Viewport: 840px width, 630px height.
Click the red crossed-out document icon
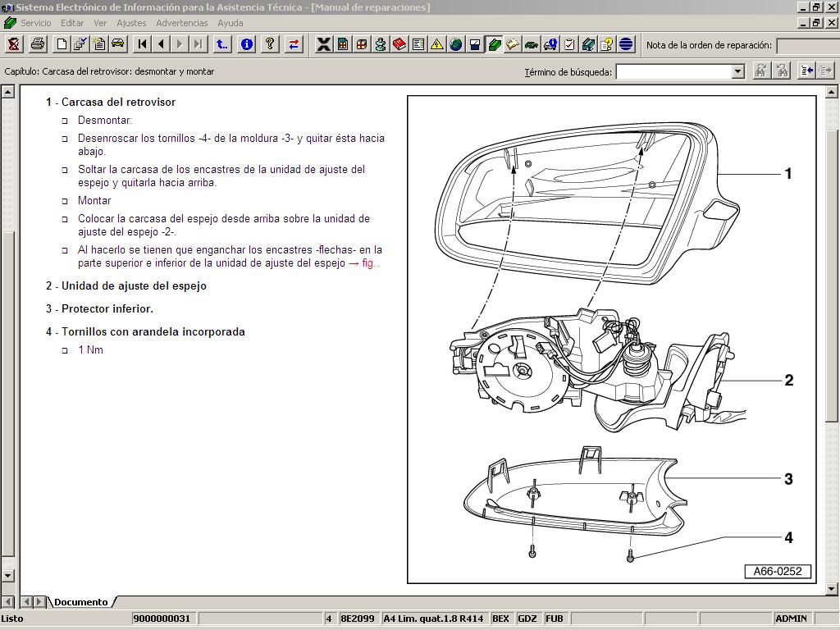tap(15, 44)
